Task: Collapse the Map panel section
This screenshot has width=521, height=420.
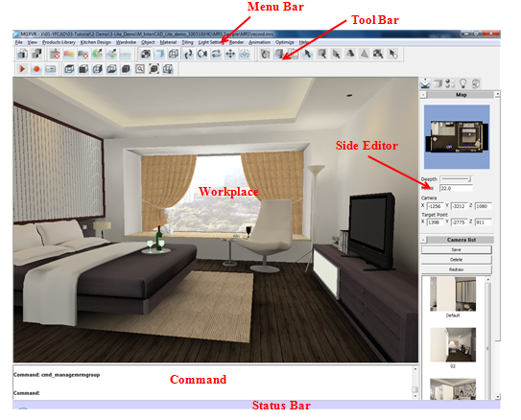Action: 423,95
